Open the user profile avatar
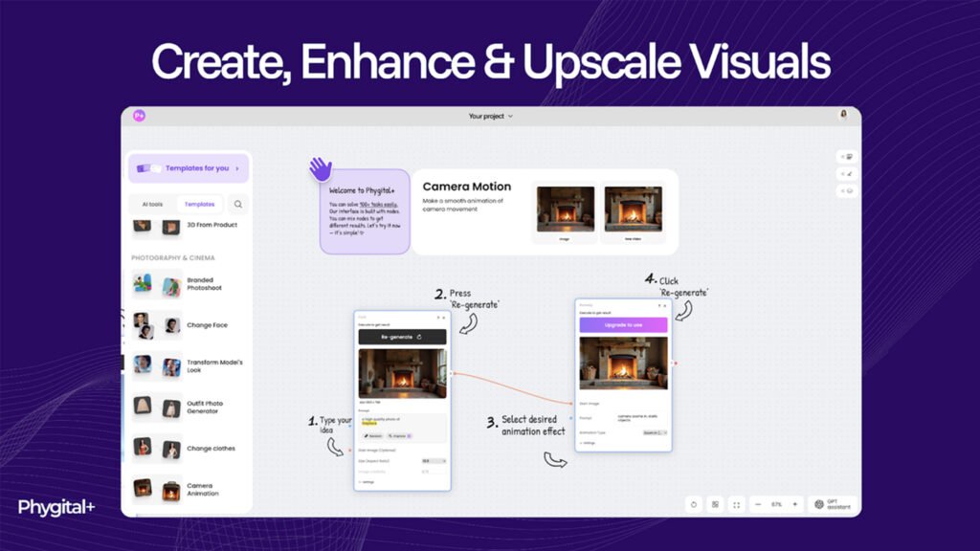The width and height of the screenshot is (980, 551). tap(843, 115)
